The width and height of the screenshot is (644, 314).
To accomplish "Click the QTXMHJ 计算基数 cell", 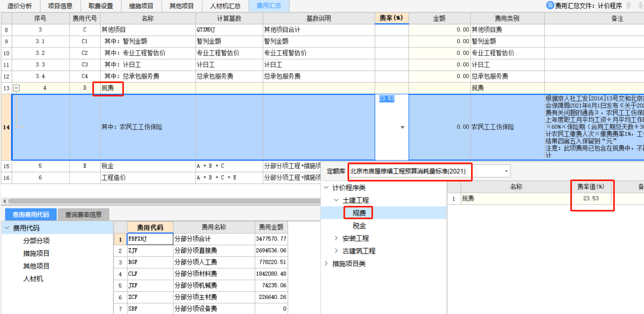I will 229,30.
